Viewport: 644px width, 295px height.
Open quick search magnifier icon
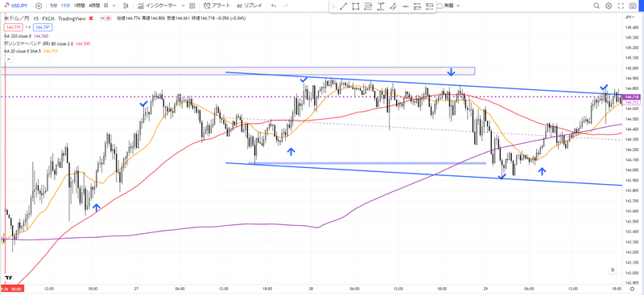(x=597, y=6)
